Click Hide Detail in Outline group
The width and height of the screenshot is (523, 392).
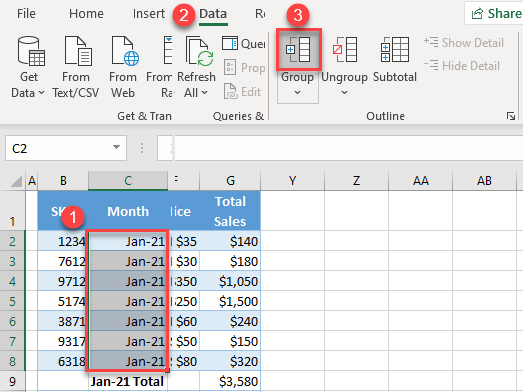(x=462, y=65)
